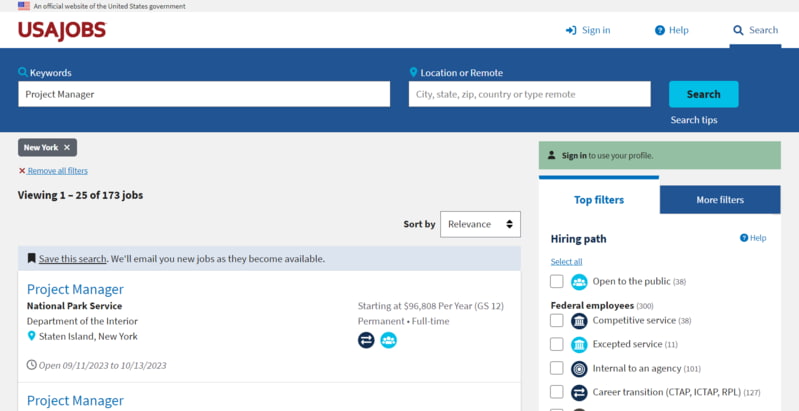This screenshot has width=799, height=411.
Task: Click Select all under Hiring path
Action: (x=566, y=262)
